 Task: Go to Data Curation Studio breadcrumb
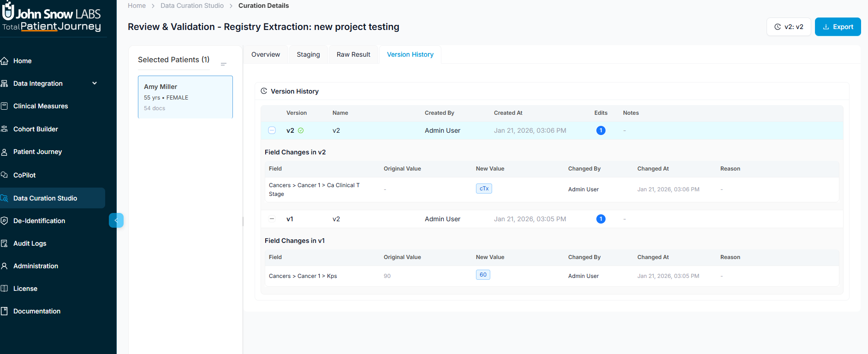[192, 6]
